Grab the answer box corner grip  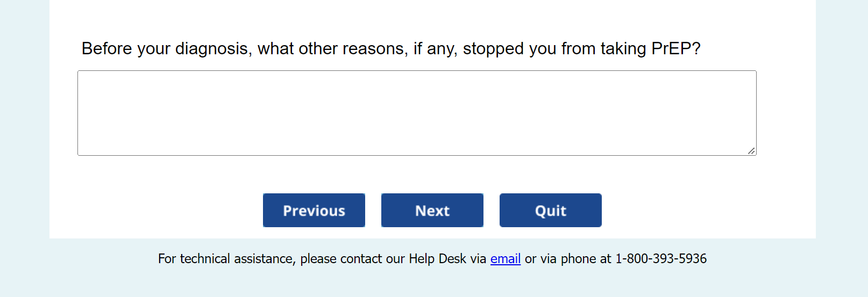tap(751, 151)
